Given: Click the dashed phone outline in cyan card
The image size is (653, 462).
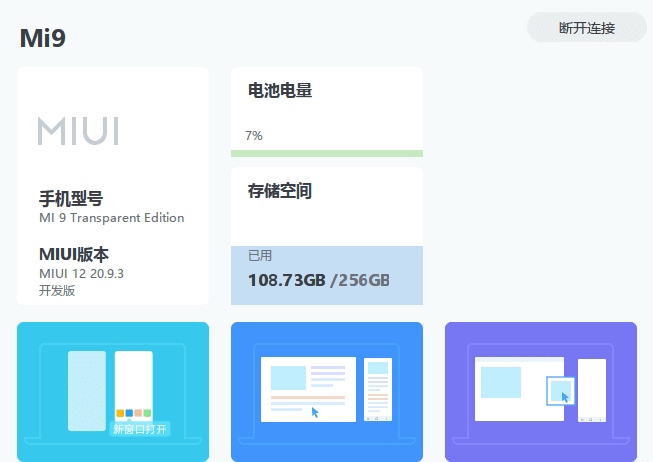Looking at the screenshot, I should click(86, 391).
